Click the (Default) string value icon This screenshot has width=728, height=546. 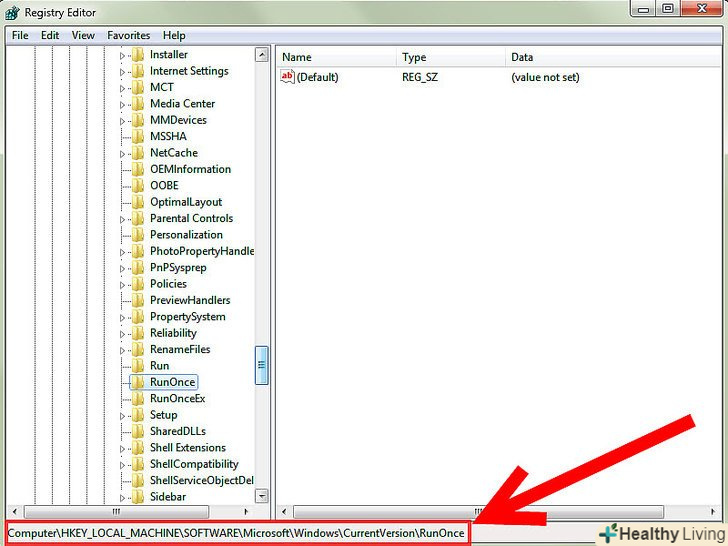(x=287, y=77)
